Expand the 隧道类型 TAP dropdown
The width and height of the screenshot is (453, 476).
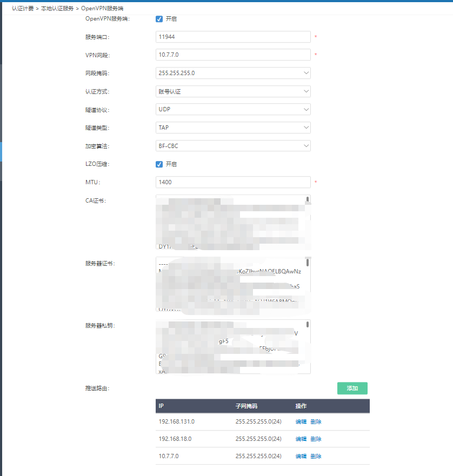click(233, 128)
